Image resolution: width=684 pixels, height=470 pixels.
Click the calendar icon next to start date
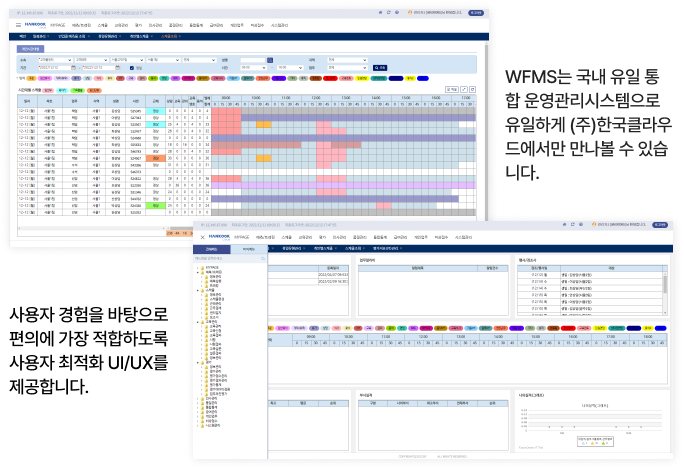click(x=71, y=67)
